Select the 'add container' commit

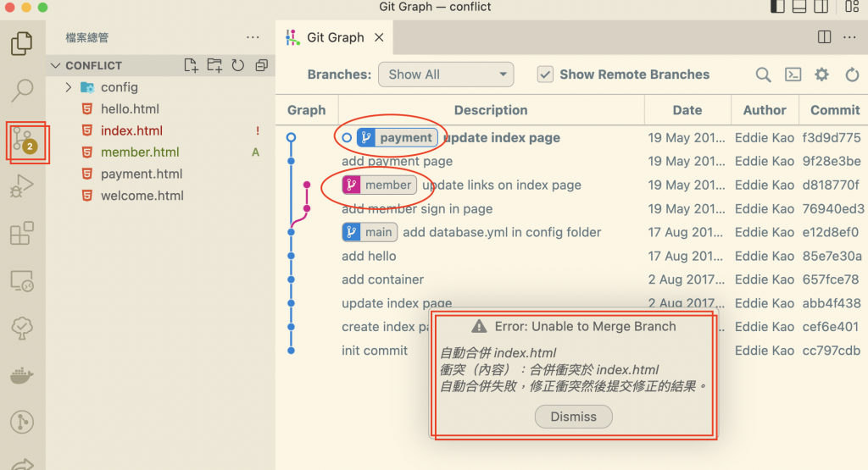pos(382,279)
